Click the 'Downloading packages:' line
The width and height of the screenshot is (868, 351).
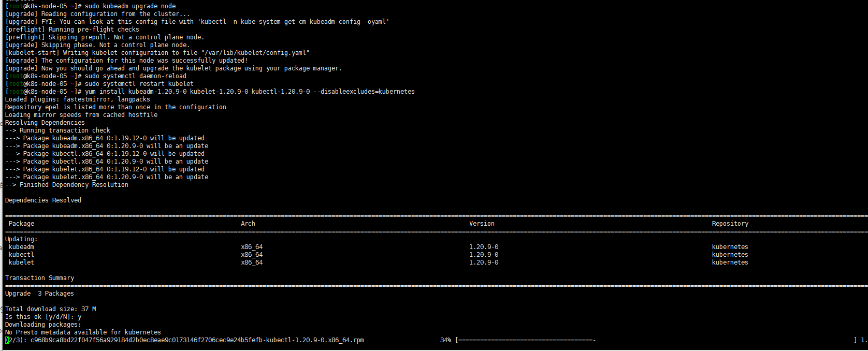(43, 325)
